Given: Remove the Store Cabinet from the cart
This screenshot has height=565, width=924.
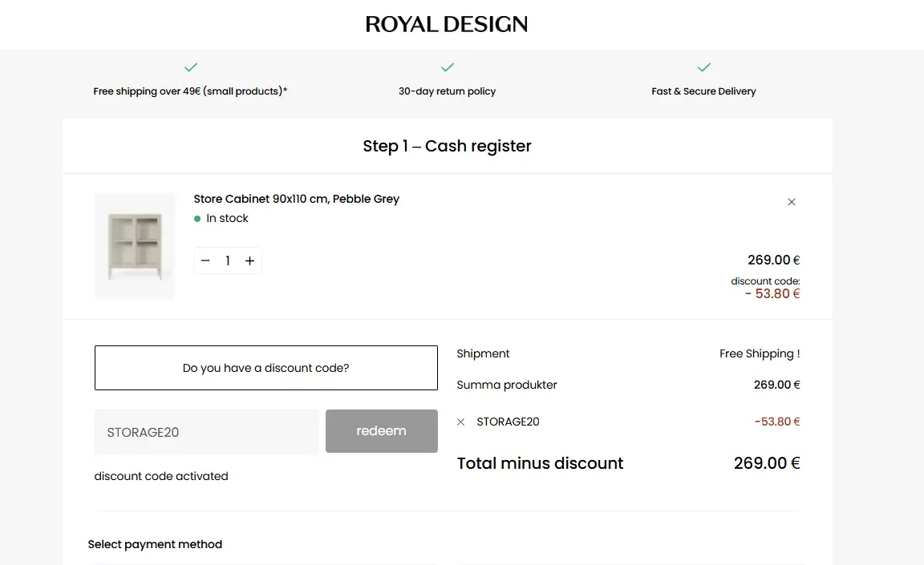Looking at the screenshot, I should click(x=792, y=202).
